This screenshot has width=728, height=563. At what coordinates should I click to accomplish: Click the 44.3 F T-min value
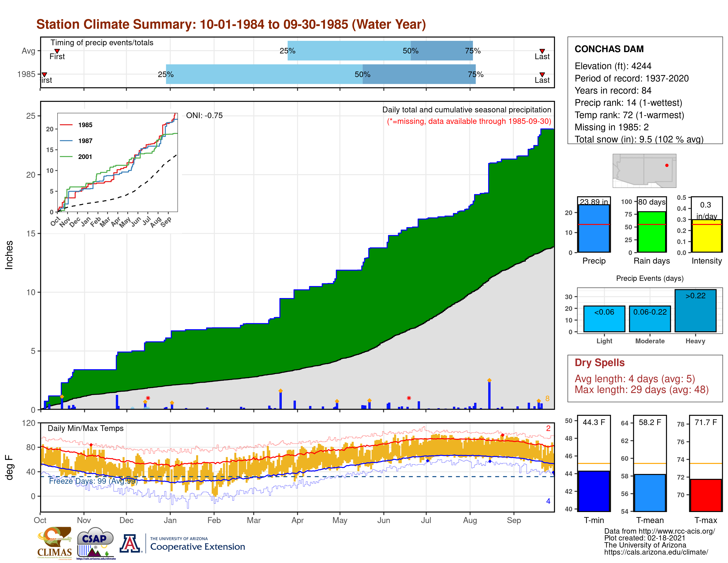[x=594, y=422]
